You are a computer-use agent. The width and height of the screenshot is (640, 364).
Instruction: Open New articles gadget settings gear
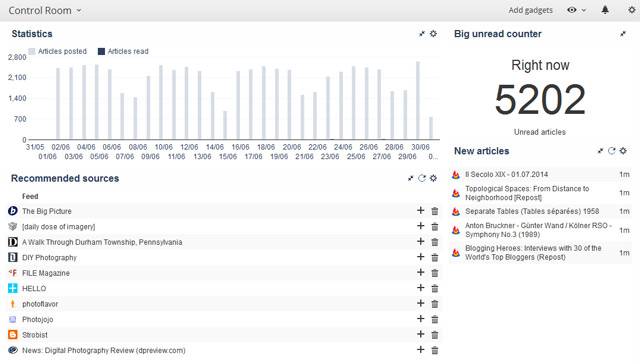pyautogui.click(x=623, y=151)
